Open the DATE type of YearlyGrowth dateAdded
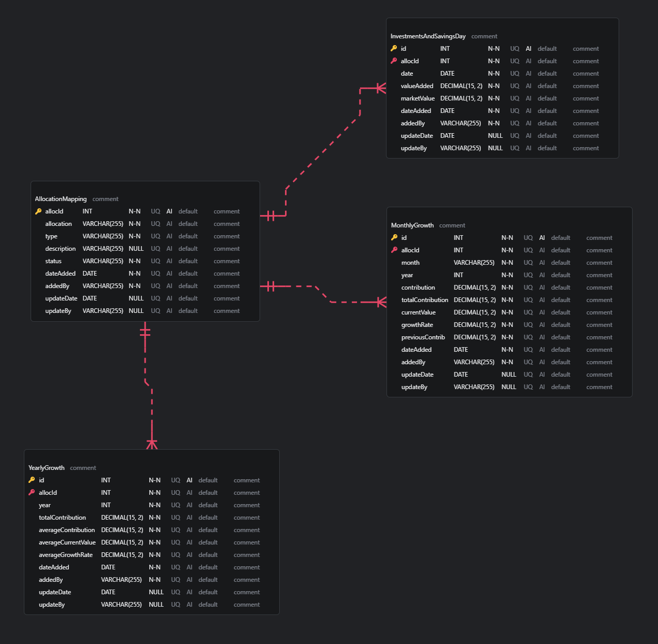This screenshot has height=644, width=658. (108, 567)
